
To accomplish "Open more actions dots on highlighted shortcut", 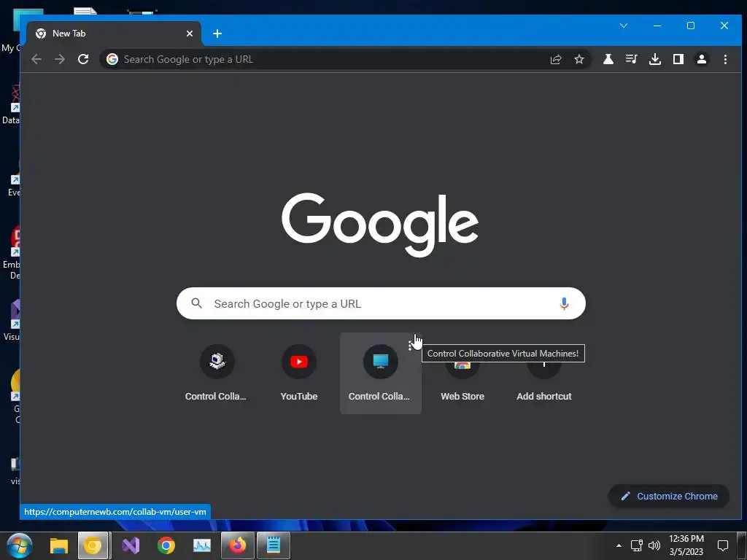I will coord(411,345).
